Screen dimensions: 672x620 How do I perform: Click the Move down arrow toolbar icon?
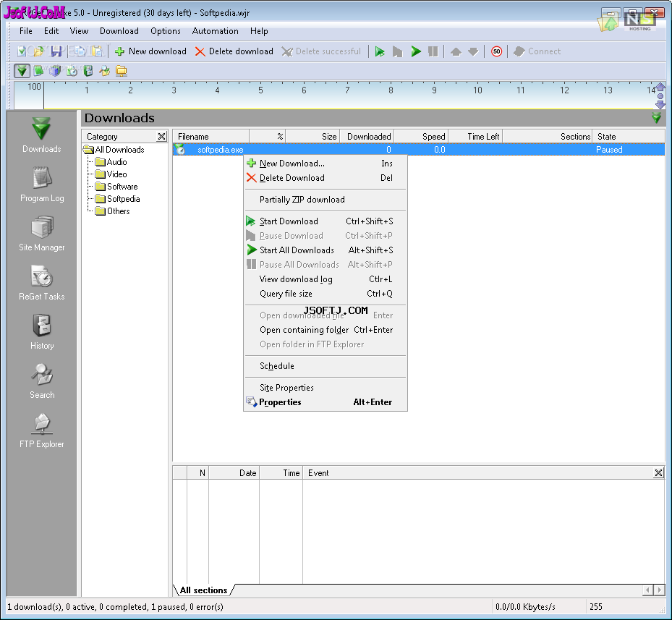473,52
